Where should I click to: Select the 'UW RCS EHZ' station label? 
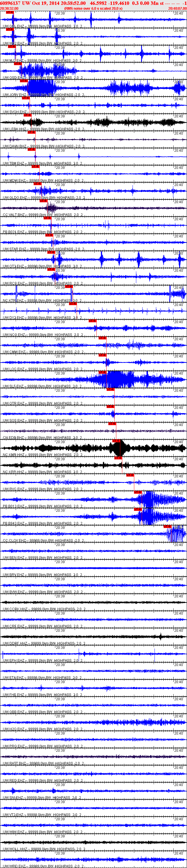14,284
